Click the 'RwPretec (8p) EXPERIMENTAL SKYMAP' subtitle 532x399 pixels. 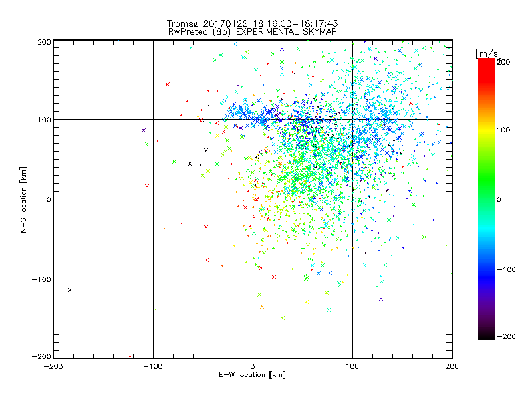(252, 32)
